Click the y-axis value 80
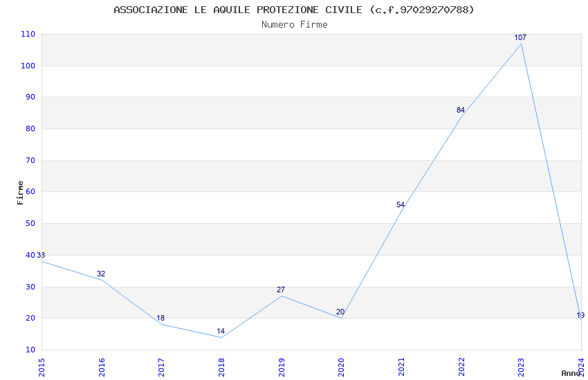The width and height of the screenshot is (588, 380). tap(30, 129)
